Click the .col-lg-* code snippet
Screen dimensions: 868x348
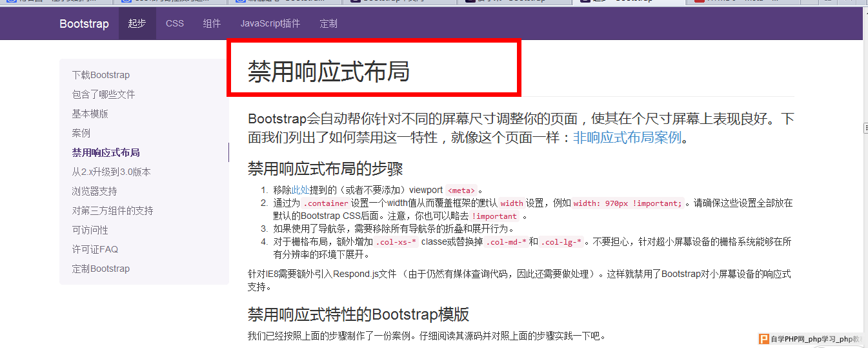click(x=561, y=243)
